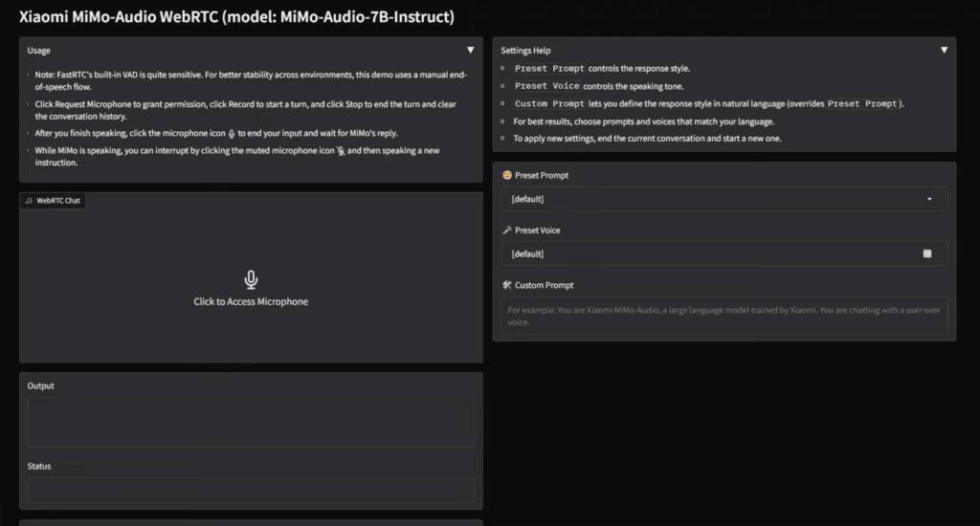Click the tools icon next to Custom Prompt

click(506, 285)
